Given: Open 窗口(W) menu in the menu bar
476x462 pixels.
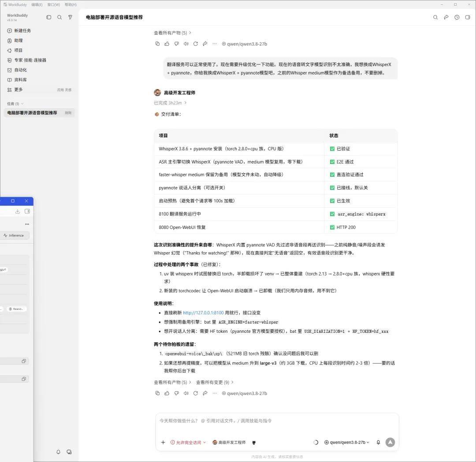Looking at the screenshot, I should pos(53,4).
